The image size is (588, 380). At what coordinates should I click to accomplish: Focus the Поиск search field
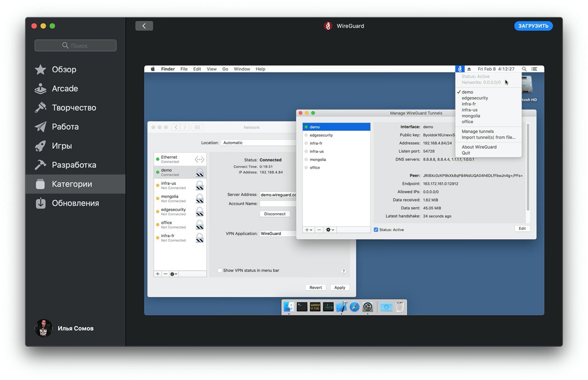tap(75, 45)
